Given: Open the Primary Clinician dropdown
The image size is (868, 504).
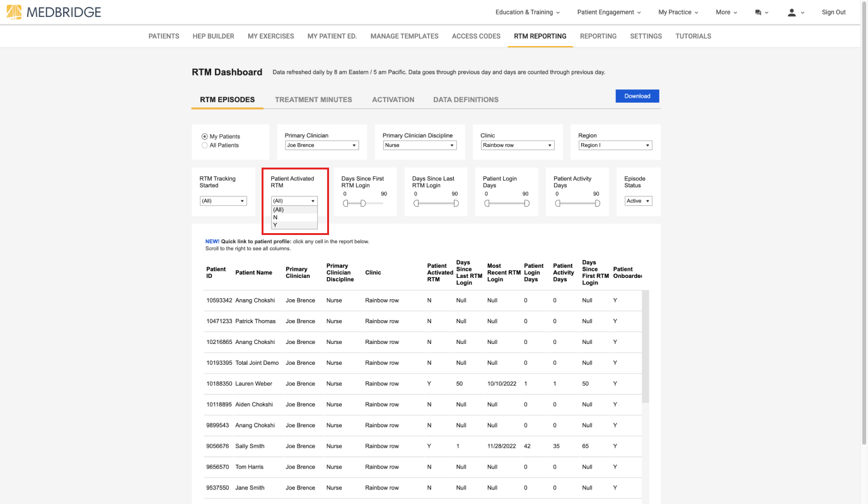Looking at the screenshot, I should pyautogui.click(x=321, y=146).
